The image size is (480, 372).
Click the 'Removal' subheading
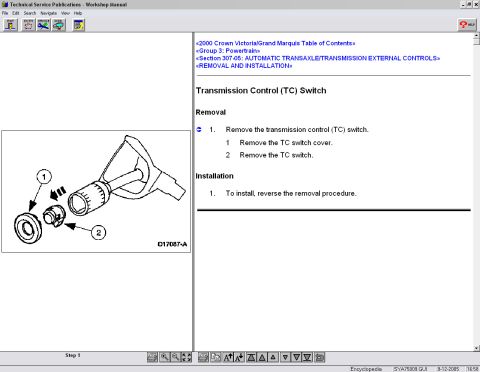(x=211, y=112)
